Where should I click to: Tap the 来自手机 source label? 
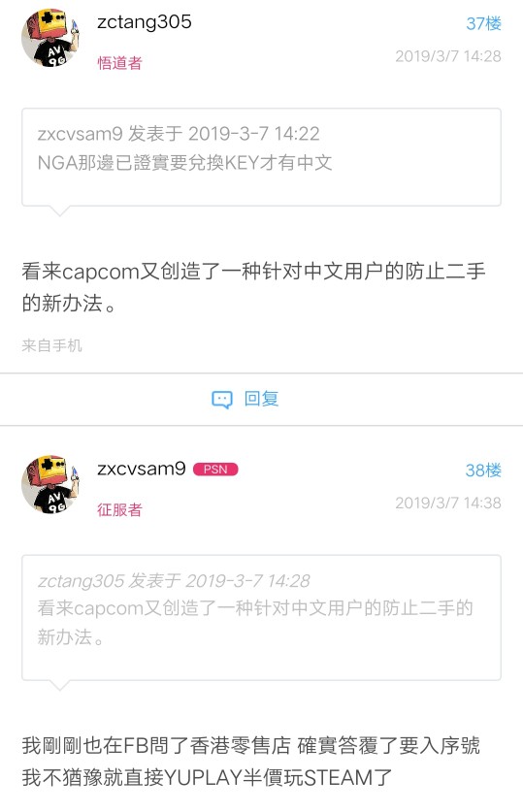[x=51, y=345]
